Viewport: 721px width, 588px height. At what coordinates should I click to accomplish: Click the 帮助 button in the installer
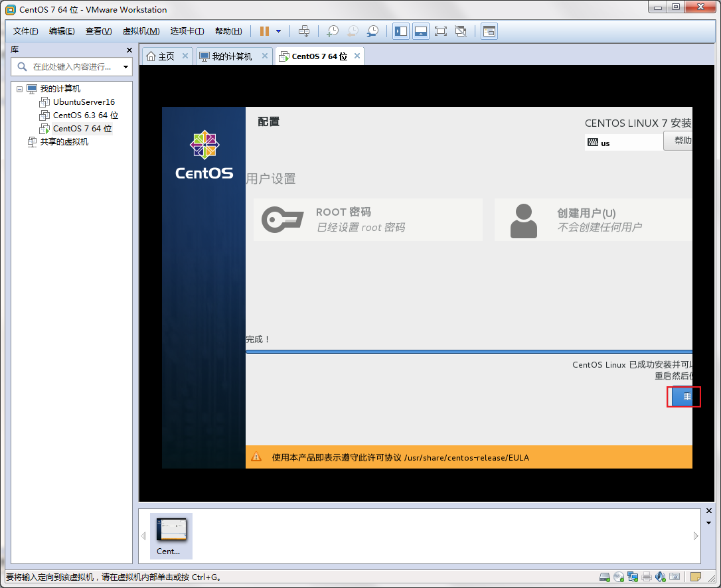click(x=679, y=141)
